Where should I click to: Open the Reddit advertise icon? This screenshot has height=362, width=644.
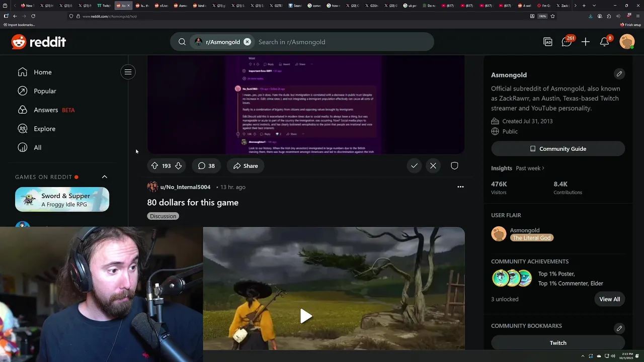coord(548,42)
